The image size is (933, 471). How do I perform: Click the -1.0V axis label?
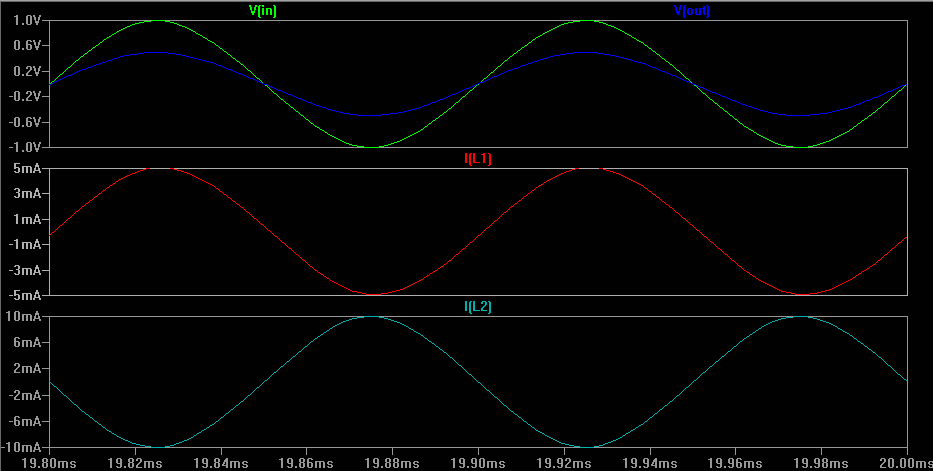24,147
